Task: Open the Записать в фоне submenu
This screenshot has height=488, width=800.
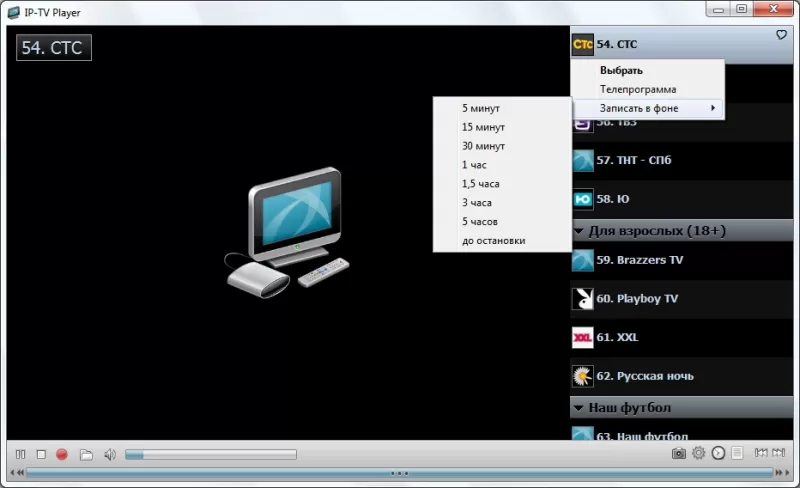Action: 647,108
